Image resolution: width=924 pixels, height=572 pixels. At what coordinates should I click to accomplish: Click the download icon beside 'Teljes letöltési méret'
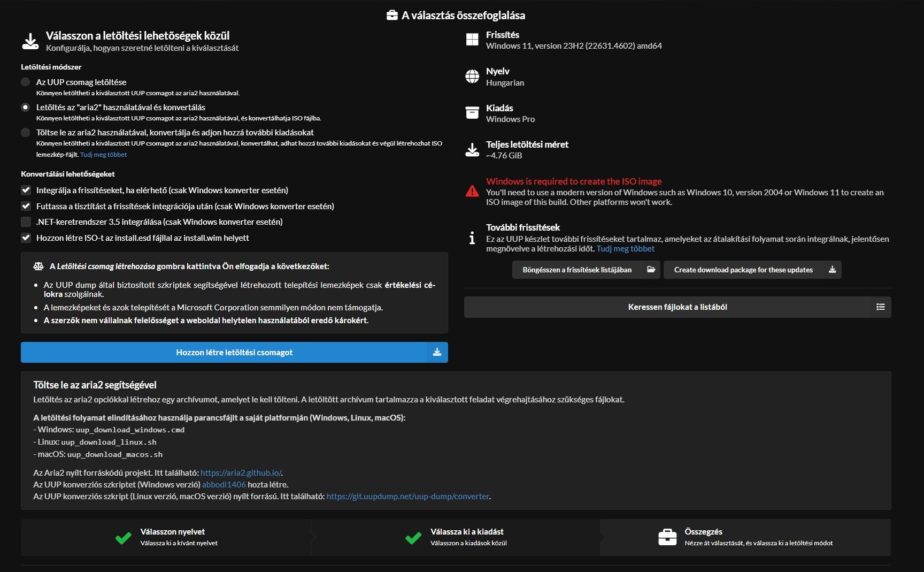tap(472, 150)
